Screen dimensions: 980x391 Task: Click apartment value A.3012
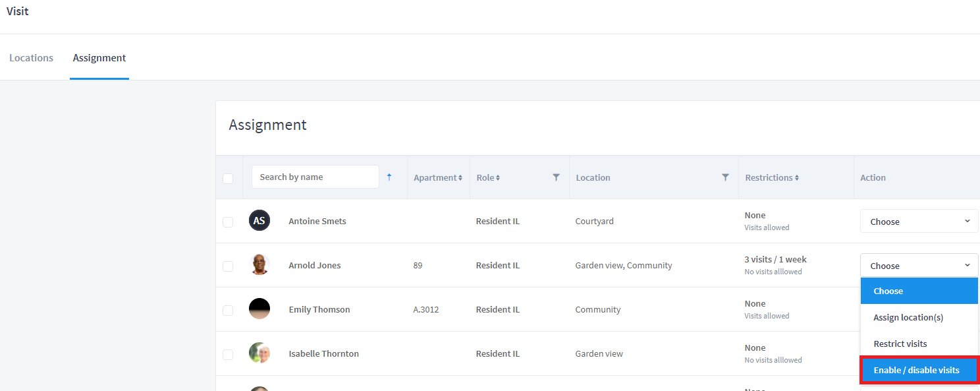point(426,310)
